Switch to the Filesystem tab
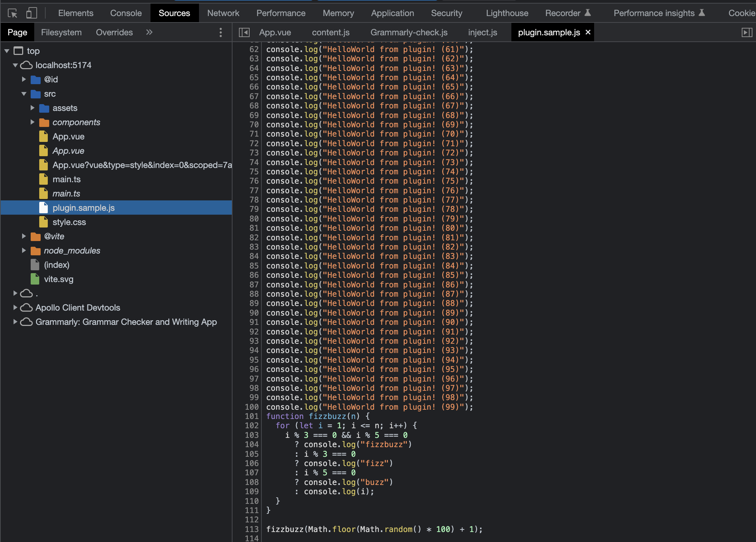756x542 pixels. [61, 32]
